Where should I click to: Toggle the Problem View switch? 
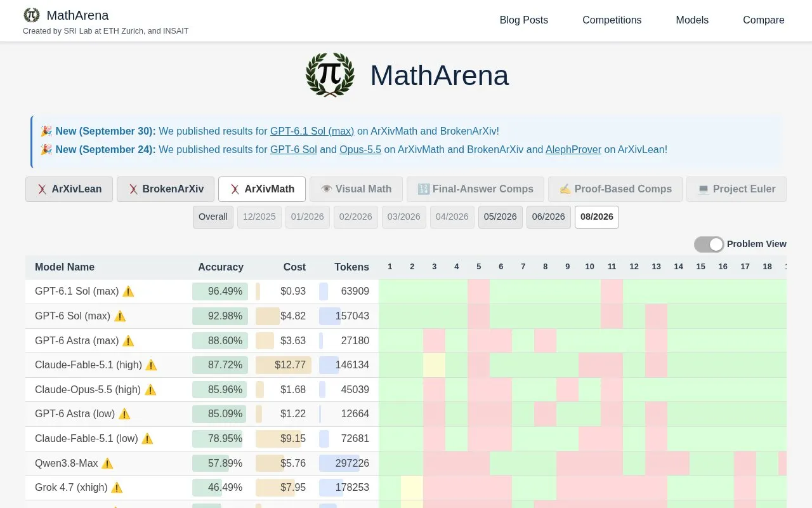709,244
